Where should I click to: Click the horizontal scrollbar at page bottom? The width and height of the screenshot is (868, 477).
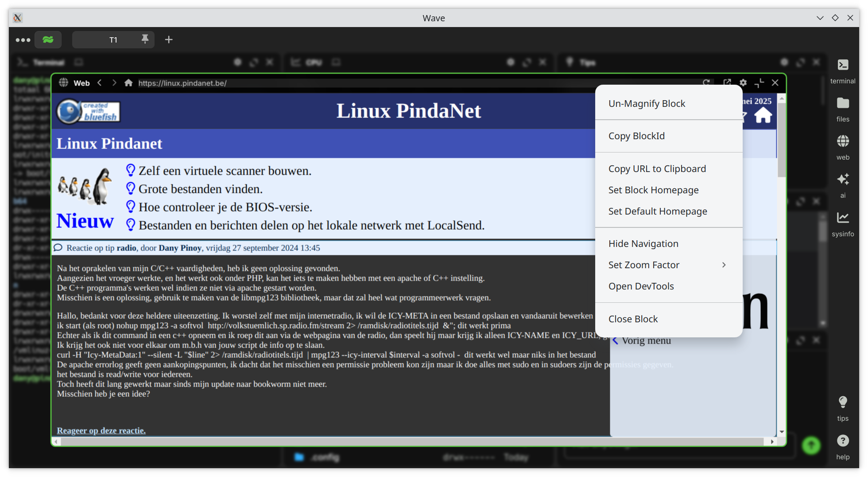click(412, 442)
